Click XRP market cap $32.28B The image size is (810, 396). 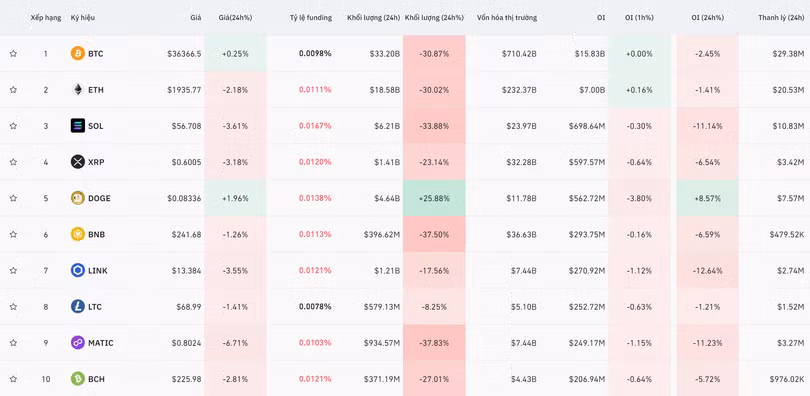click(521, 162)
